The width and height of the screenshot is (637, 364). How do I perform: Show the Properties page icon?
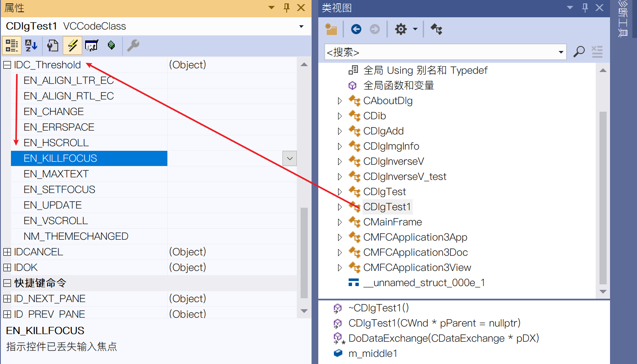[52, 45]
